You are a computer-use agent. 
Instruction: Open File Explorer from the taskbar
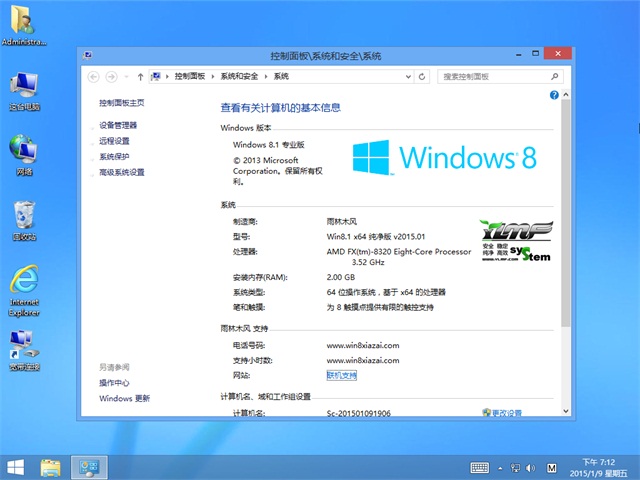point(51,467)
